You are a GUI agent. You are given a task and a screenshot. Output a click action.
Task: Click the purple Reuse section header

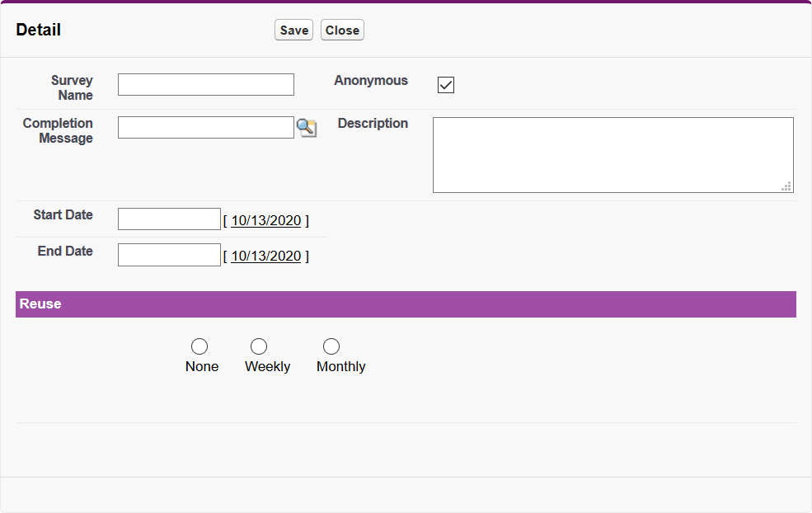pos(406,304)
